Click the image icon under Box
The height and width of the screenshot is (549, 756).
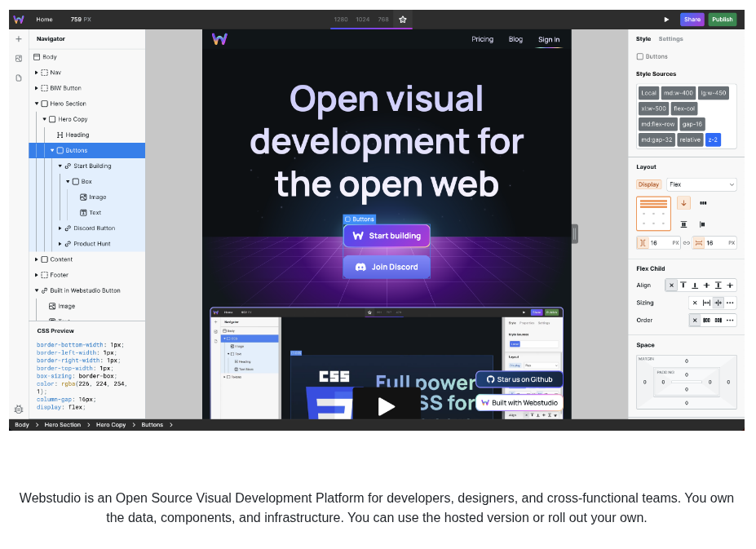(83, 197)
